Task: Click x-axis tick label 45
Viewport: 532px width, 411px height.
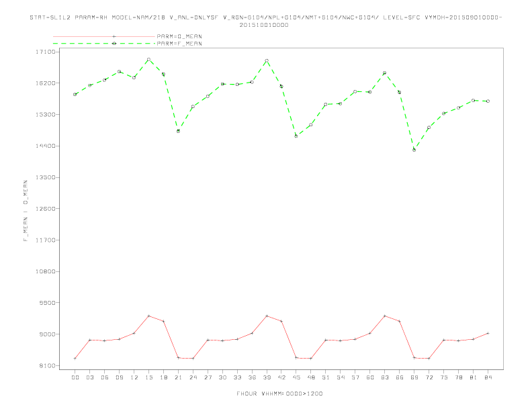Action: (296, 377)
